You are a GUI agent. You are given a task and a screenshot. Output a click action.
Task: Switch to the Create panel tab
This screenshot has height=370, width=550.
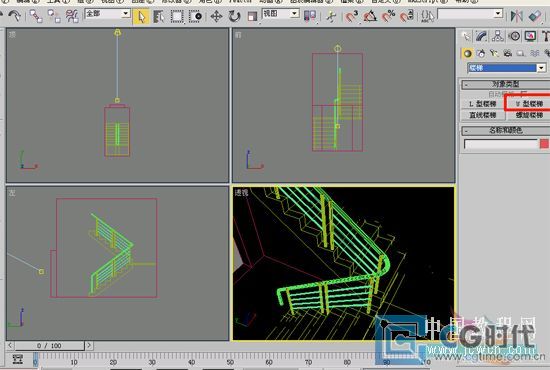(466, 36)
